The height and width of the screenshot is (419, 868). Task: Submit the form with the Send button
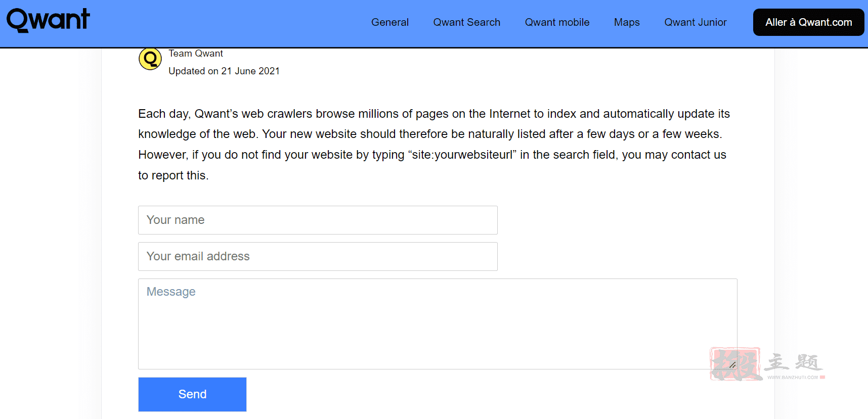[192, 394]
